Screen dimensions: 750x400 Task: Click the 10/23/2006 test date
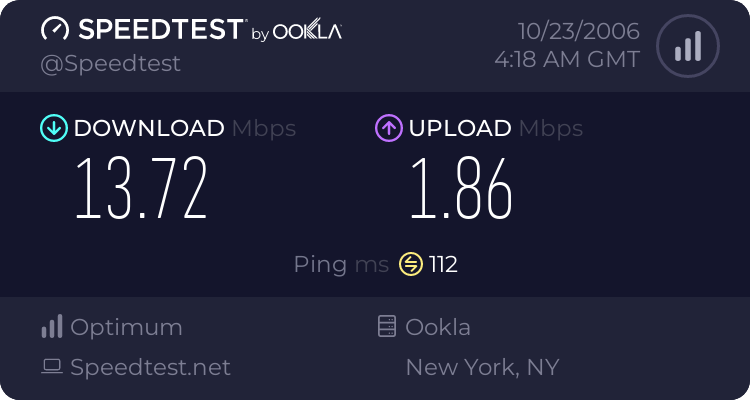click(580, 31)
